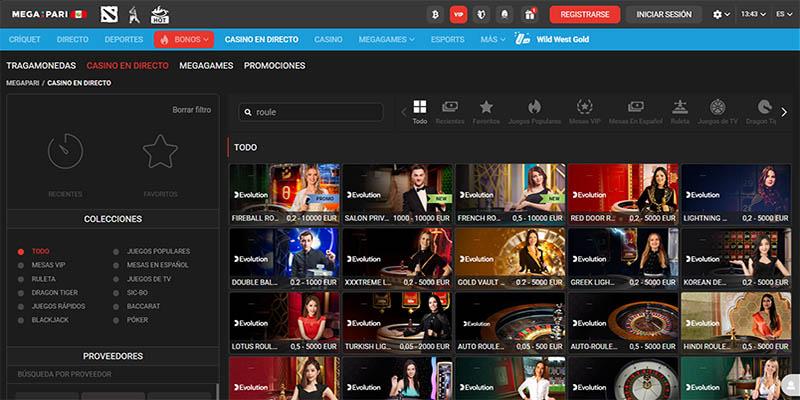Open the Dota 2 esports icon
The image size is (800, 400).
coord(109,14)
